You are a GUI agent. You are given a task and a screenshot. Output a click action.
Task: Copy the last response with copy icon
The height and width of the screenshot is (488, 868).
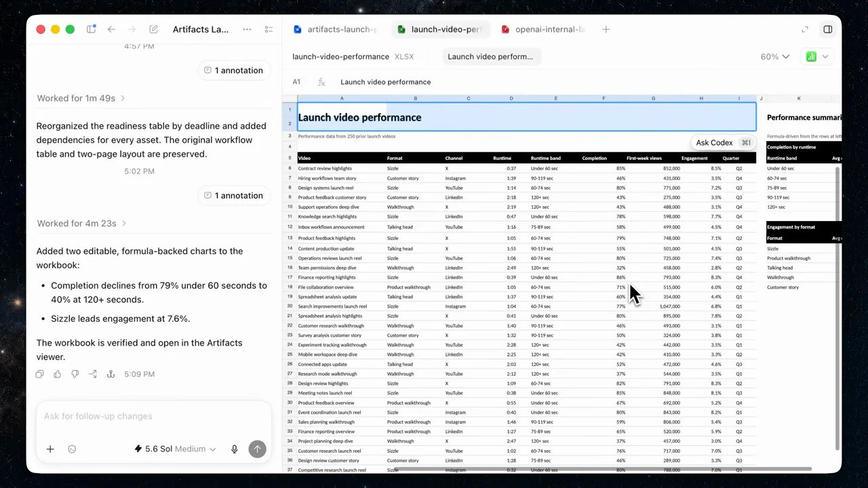click(x=40, y=374)
